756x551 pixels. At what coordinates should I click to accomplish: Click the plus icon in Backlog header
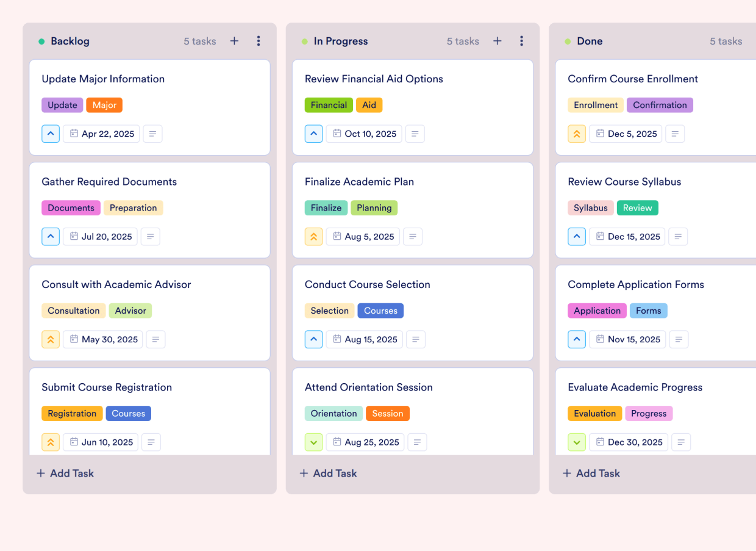pos(234,41)
